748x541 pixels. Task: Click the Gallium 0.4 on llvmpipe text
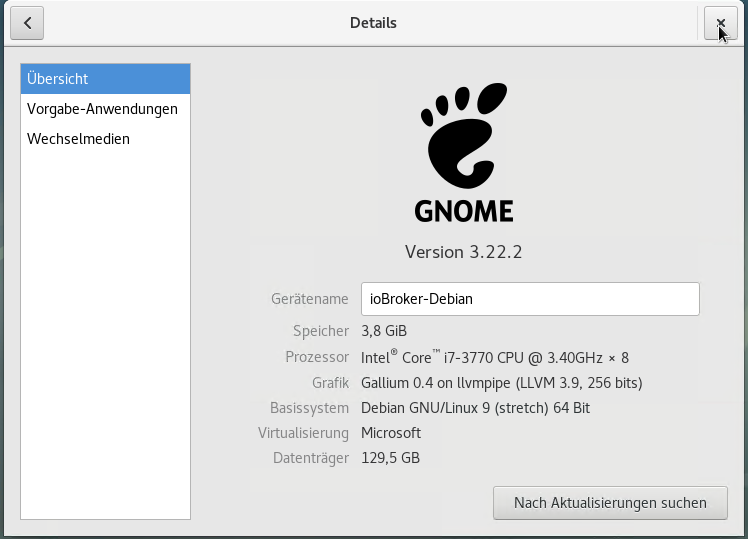coord(501,383)
